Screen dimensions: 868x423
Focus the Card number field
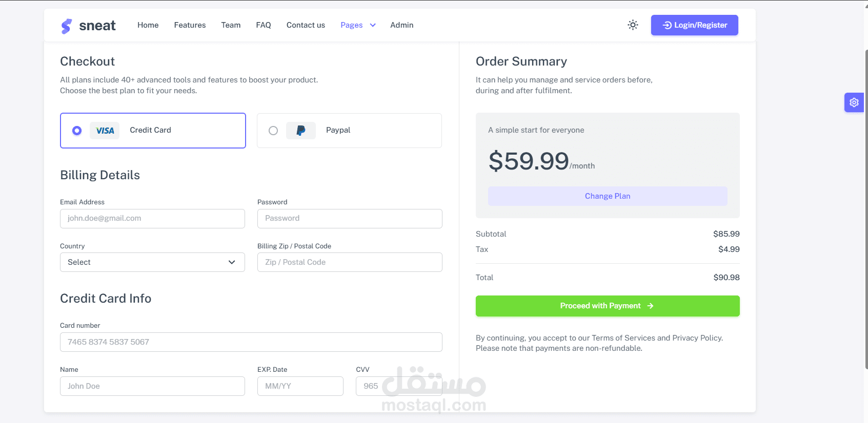251,342
